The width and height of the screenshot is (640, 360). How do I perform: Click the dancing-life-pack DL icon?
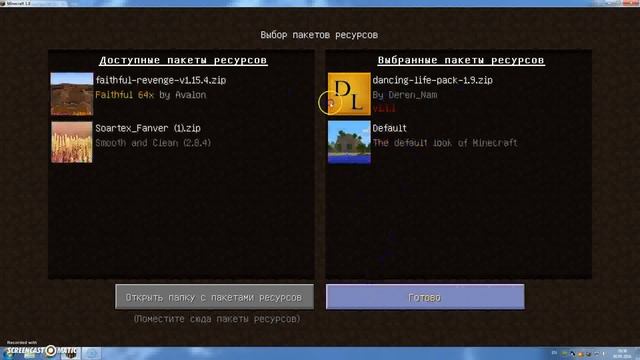coord(349,94)
